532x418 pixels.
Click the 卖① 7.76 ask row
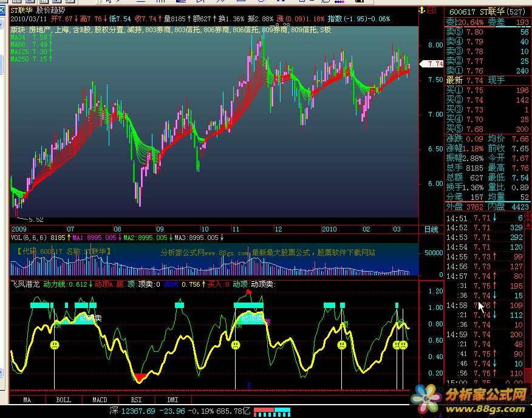click(x=486, y=70)
